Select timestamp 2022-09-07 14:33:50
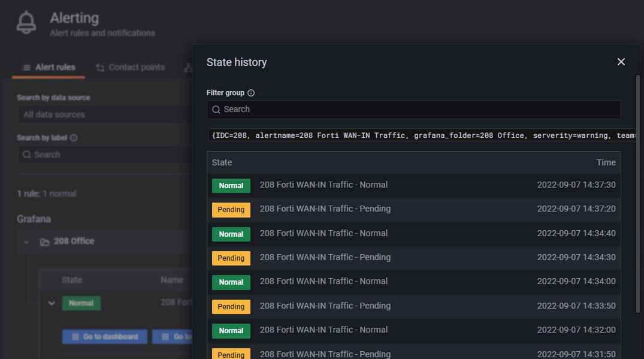The height and width of the screenshot is (359, 644). (x=576, y=306)
